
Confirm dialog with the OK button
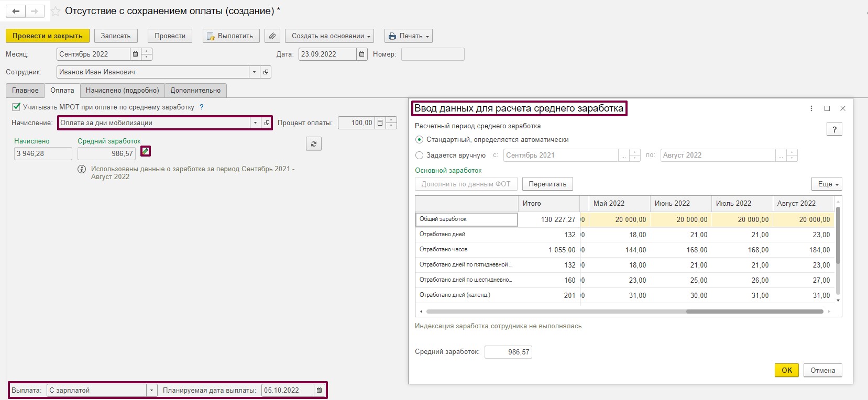click(x=787, y=370)
